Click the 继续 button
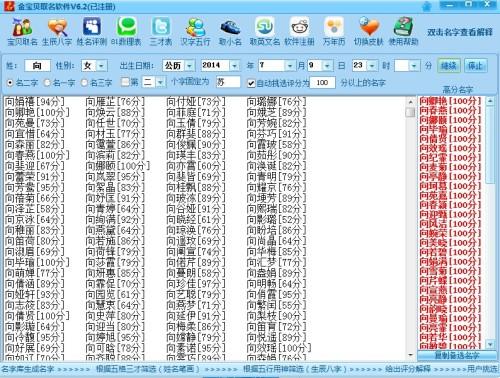Image resolution: width=500 pixels, height=378 pixels. point(449,66)
